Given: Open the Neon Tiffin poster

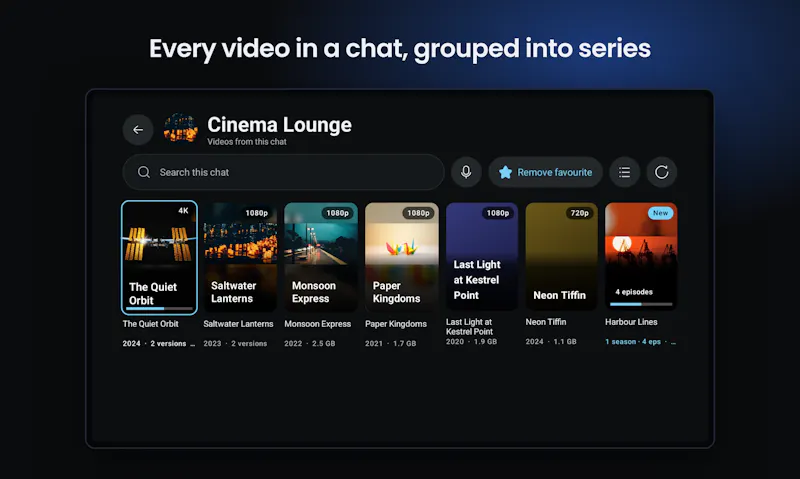Looking at the screenshot, I should [561, 256].
